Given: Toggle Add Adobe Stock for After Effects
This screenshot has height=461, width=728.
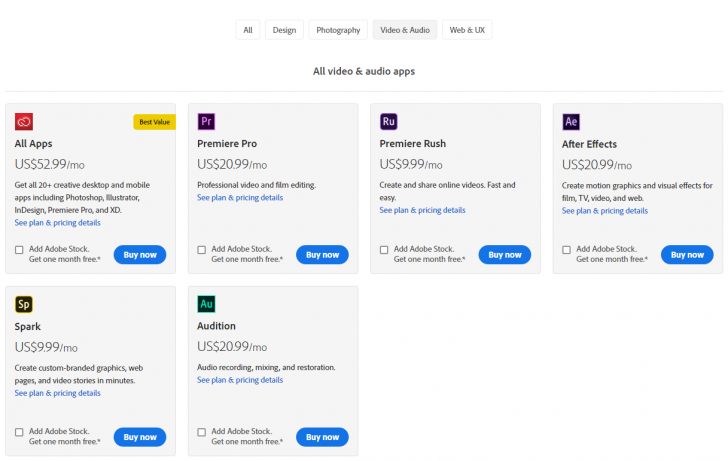Looking at the screenshot, I should click(567, 249).
